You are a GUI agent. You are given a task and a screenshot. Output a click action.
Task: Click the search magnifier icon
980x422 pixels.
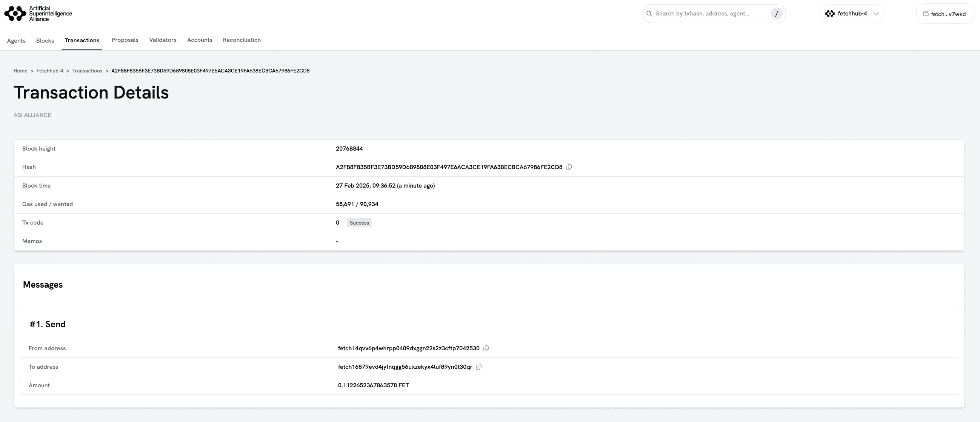[x=649, y=14]
